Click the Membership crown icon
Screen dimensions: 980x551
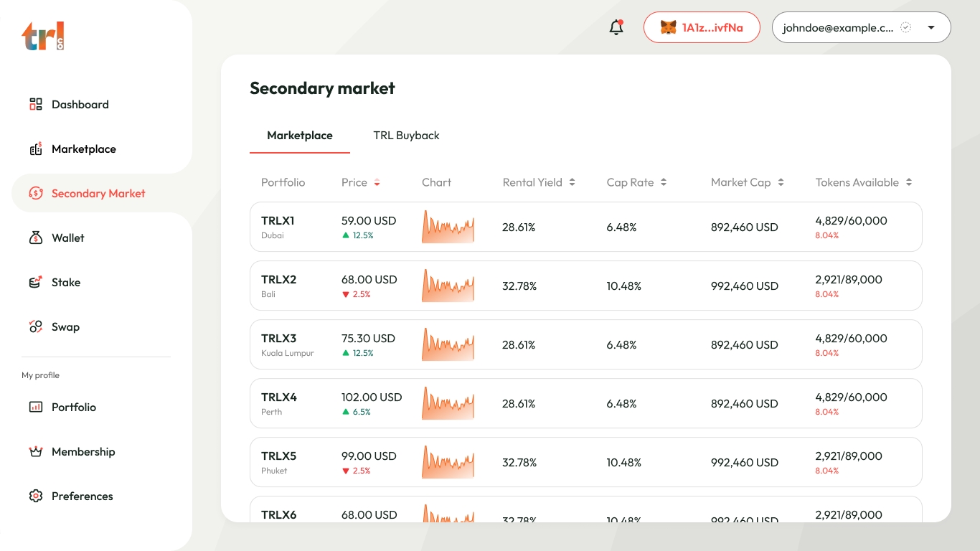(36, 452)
